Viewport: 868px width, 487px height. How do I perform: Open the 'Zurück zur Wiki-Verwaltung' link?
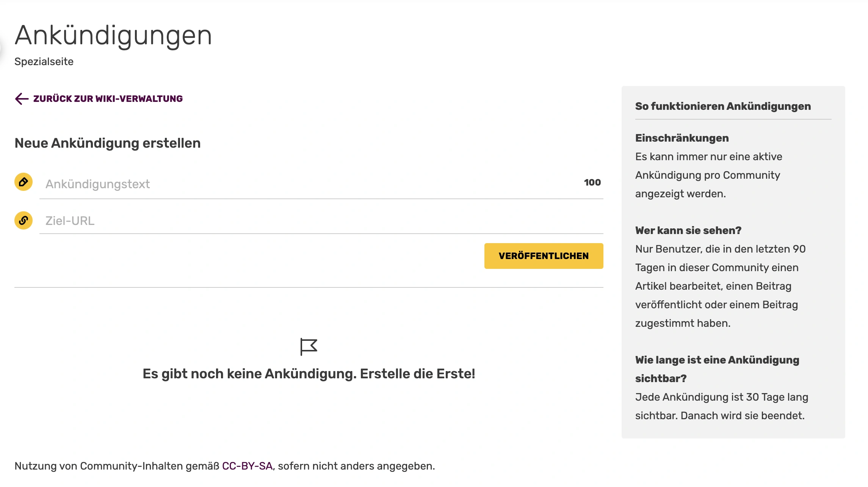108,99
